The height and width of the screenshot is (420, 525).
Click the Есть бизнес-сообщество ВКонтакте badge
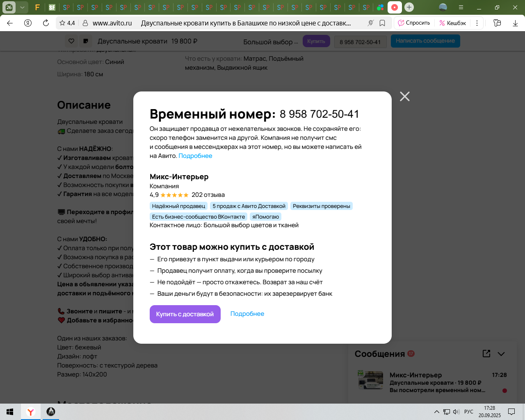coord(199,217)
